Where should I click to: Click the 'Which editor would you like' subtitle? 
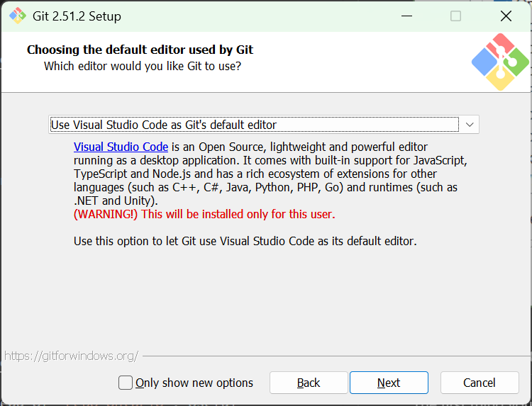click(x=142, y=66)
